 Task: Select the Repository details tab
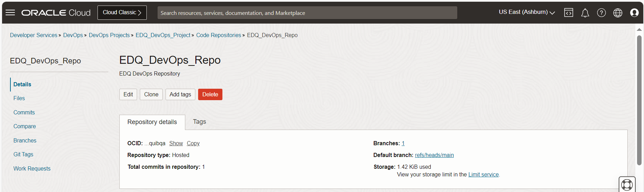(152, 122)
